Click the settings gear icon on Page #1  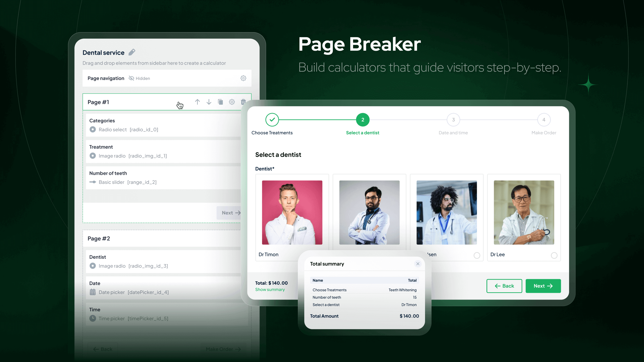[x=232, y=102]
